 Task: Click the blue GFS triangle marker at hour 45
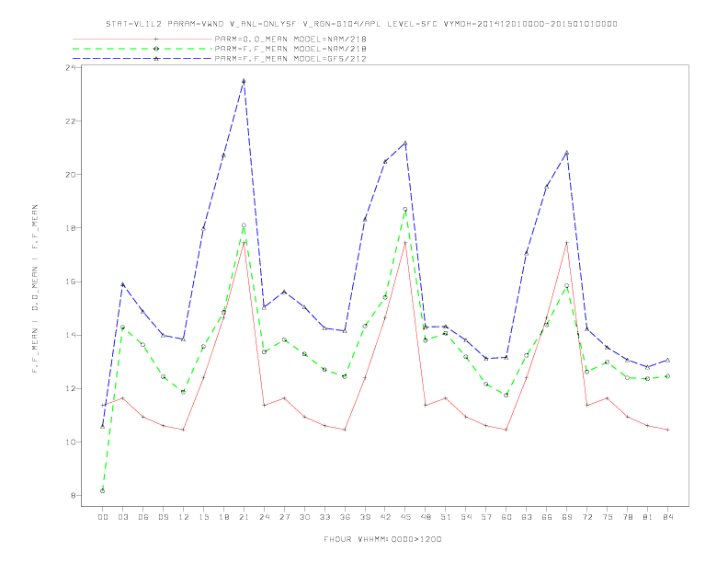[x=405, y=144]
